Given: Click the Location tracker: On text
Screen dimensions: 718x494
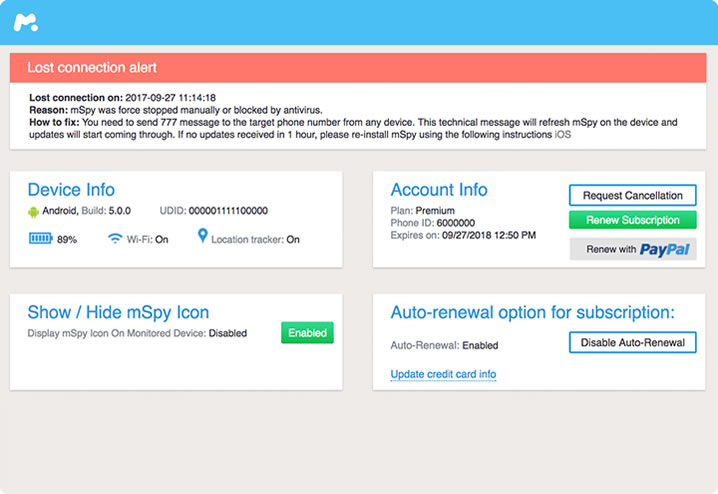Looking at the screenshot, I should click(255, 239).
